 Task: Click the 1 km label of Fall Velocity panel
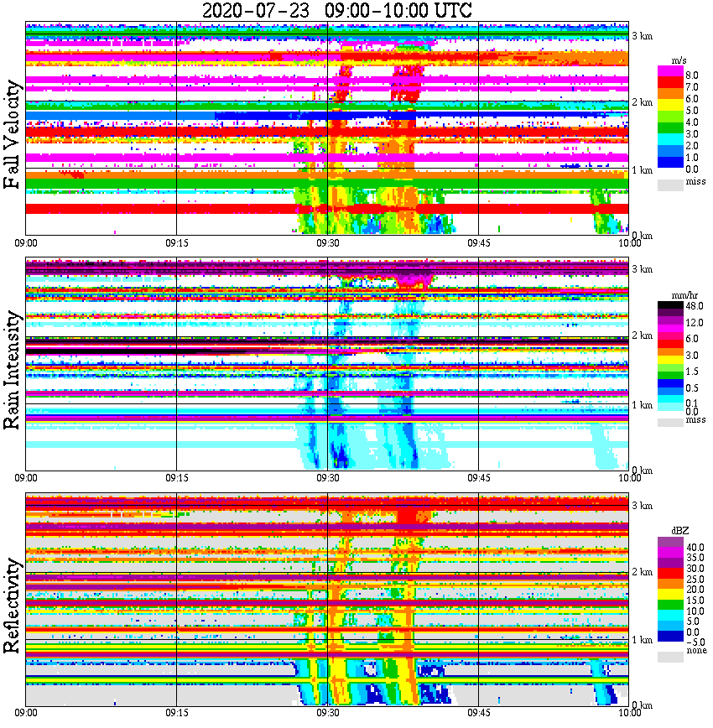click(642, 170)
